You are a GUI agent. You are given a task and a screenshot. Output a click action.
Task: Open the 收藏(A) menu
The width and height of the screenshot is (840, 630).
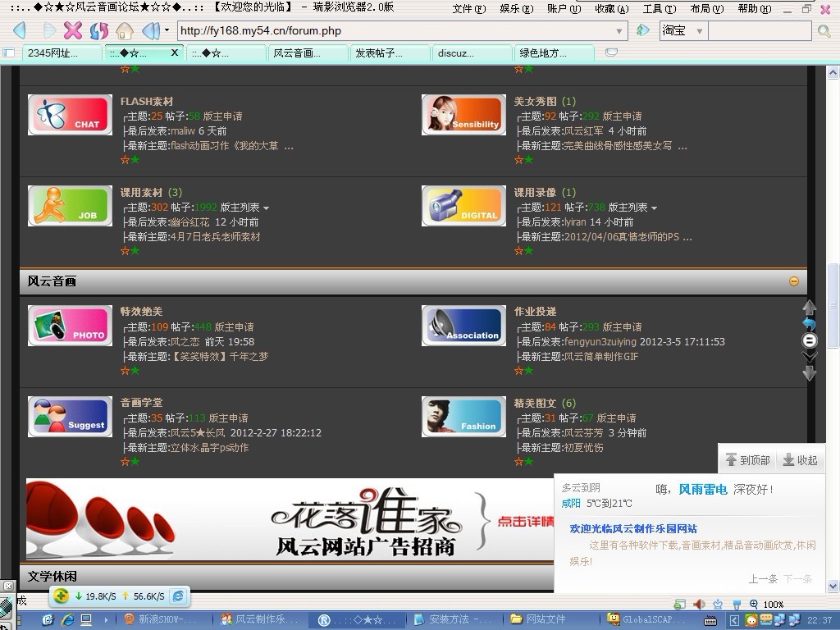[612, 8]
